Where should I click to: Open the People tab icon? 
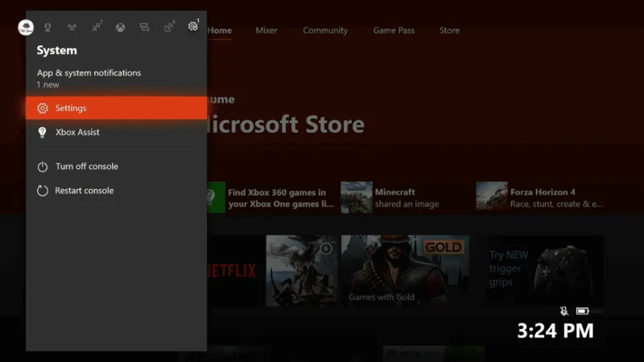[x=97, y=27]
